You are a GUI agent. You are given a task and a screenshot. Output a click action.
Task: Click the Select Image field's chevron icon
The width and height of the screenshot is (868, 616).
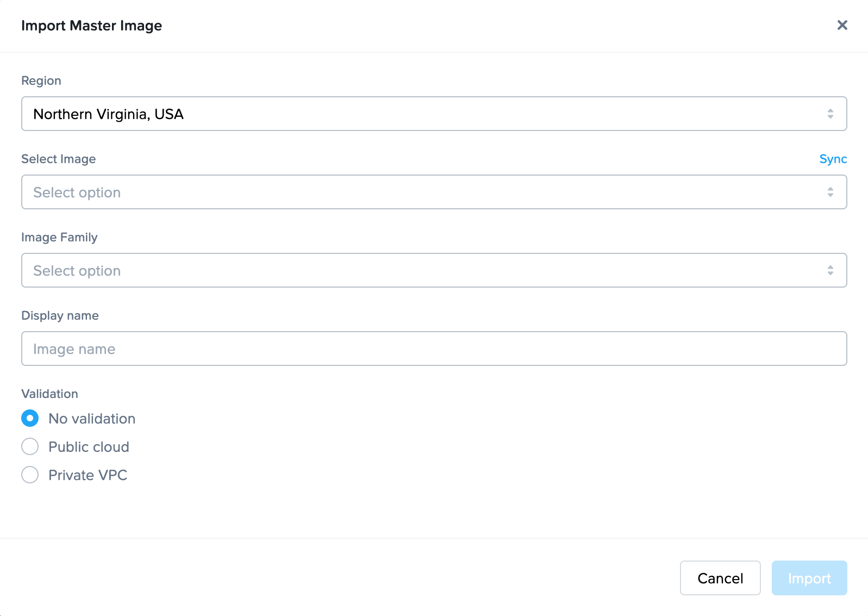coord(830,191)
